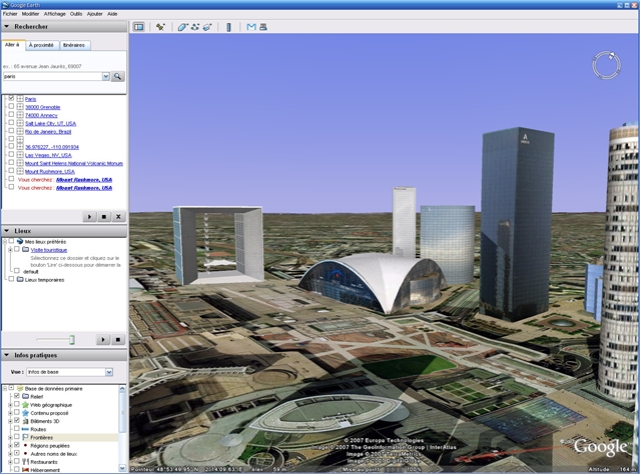Expand the Visite touristique folder
The height and width of the screenshot is (474, 640).
click(10, 249)
